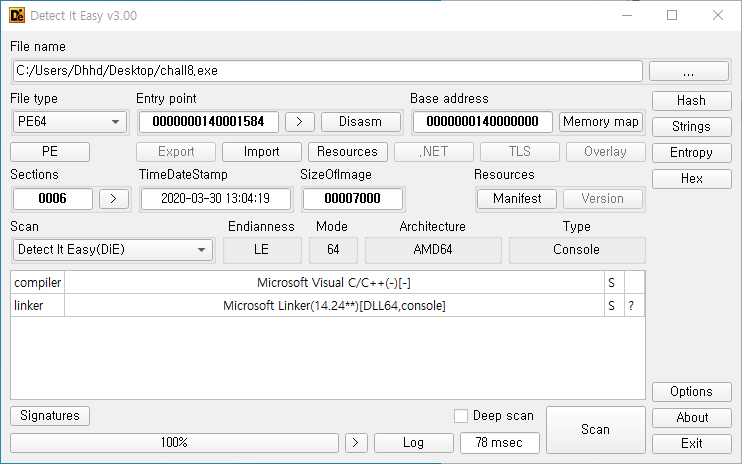Open the Hex viewer
This screenshot has width=742, height=464.
pyautogui.click(x=691, y=179)
